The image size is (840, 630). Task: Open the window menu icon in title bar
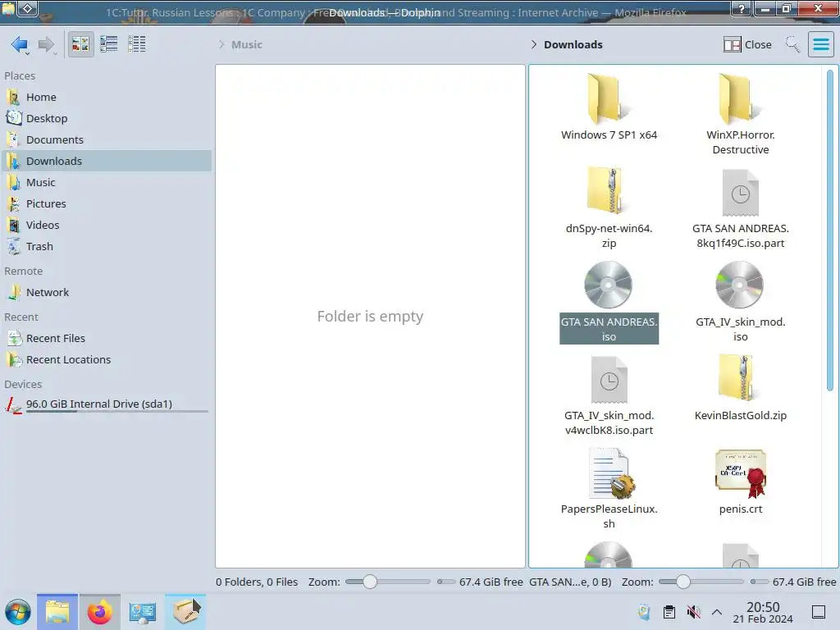(8, 8)
